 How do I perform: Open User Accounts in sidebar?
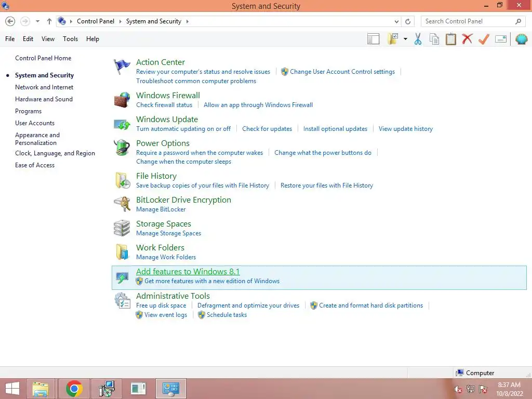35,123
